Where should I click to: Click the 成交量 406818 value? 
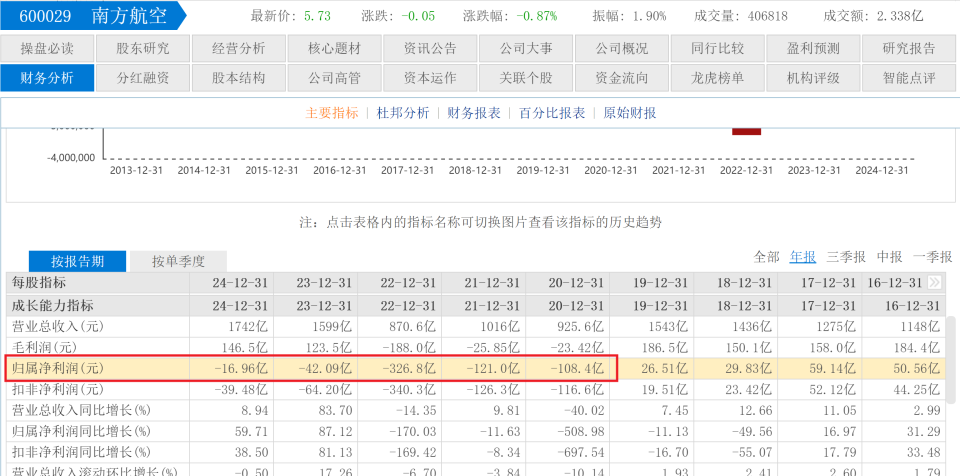click(768, 16)
